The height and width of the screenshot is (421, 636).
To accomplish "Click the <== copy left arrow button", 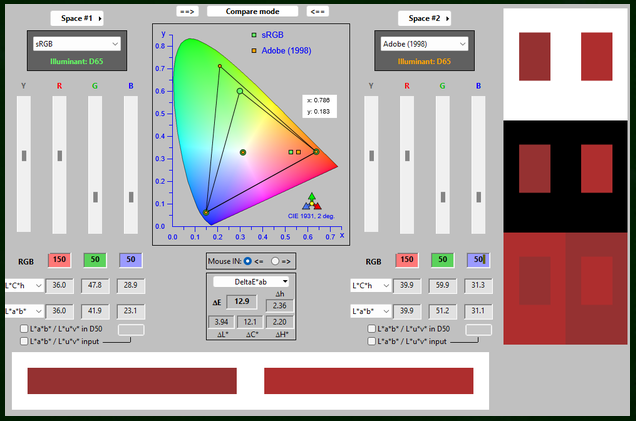I will (x=317, y=11).
